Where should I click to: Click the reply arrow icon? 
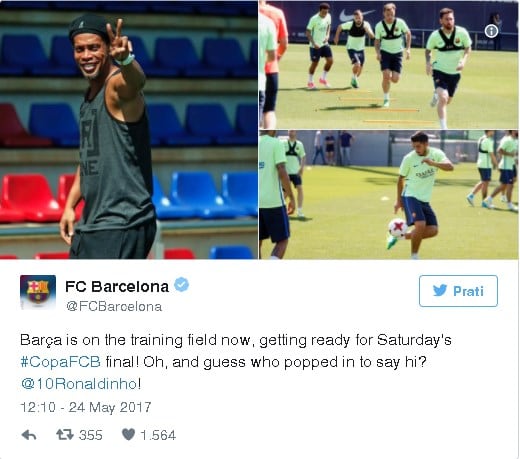pyautogui.click(x=29, y=435)
